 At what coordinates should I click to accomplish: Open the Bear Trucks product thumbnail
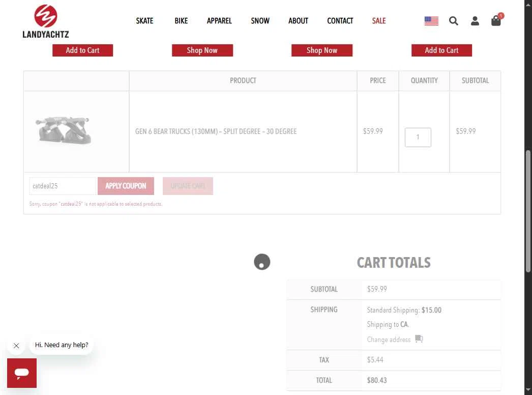63,131
